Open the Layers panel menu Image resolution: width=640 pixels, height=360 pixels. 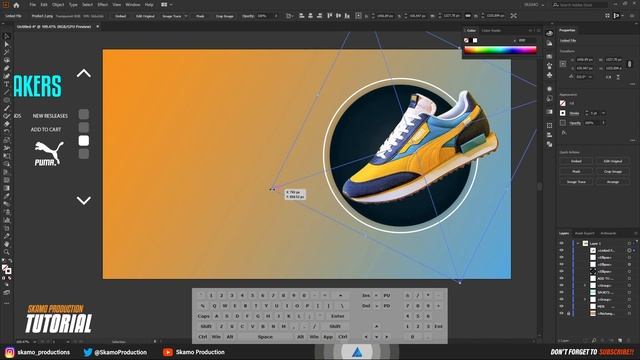636,233
